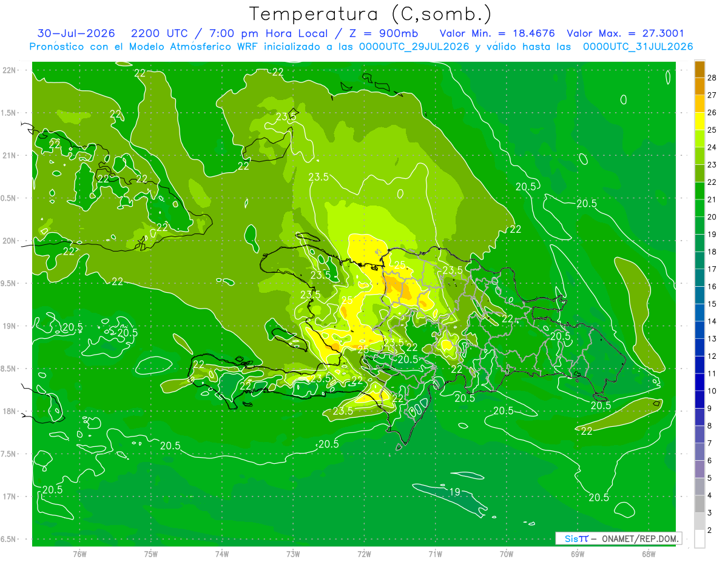Pick the orange legend swatch between 27 and 28
The height and width of the screenshot is (562, 728).
(699, 86)
